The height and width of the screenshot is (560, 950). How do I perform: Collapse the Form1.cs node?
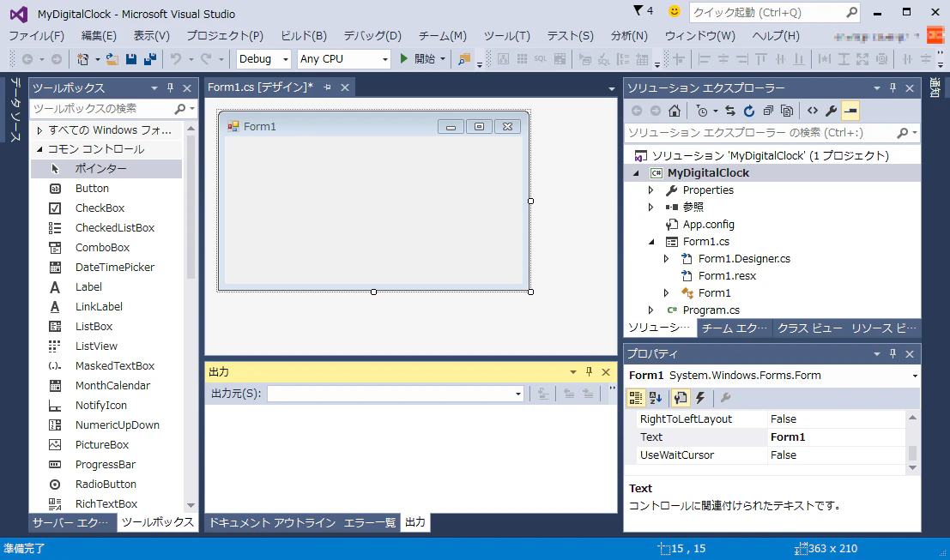[x=651, y=242]
